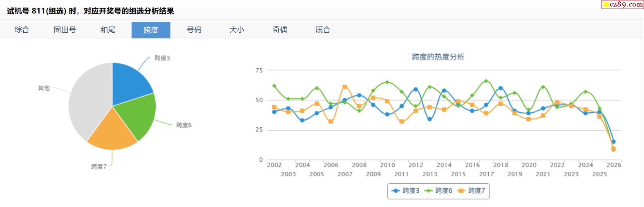Switch to the 同出号 tab
The width and height of the screenshot is (644, 207).
click(65, 30)
